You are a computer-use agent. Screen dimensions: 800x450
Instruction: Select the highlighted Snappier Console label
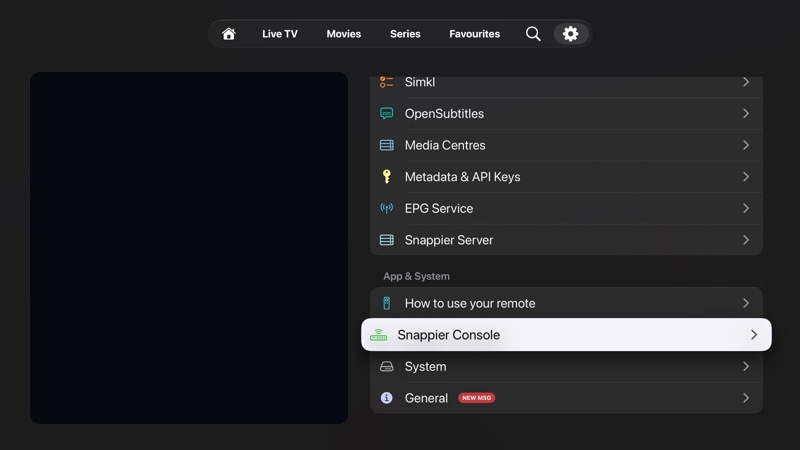coord(448,335)
